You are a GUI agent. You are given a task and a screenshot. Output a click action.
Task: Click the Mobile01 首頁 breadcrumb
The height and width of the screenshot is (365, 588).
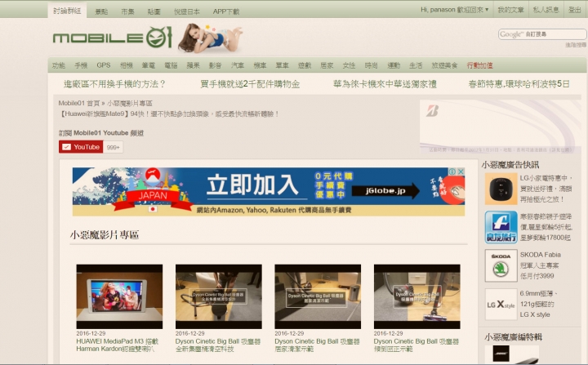pos(78,103)
